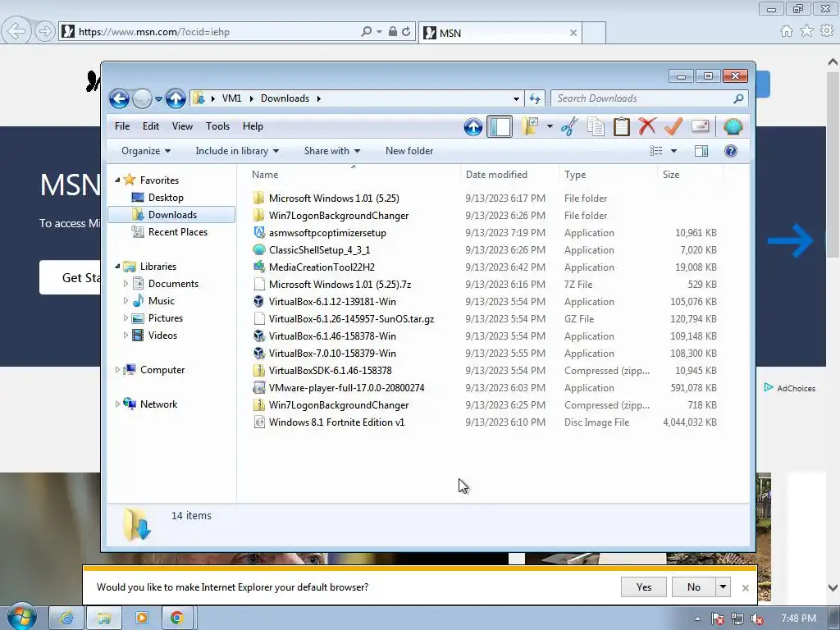The height and width of the screenshot is (630, 840).
Task: Open Classic Shell settings shell icon
Action: [x=733, y=127]
